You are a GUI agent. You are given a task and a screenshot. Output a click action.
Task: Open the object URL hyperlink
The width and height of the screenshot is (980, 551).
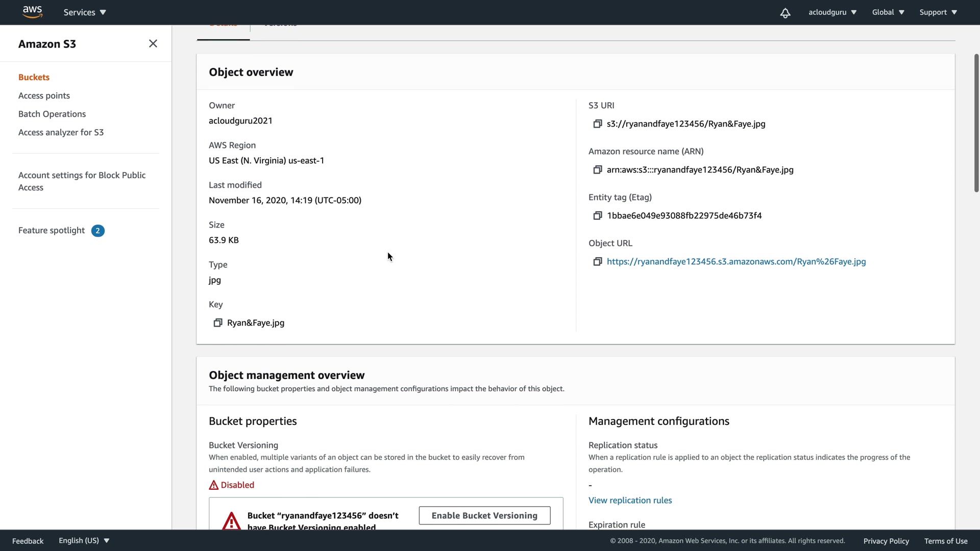click(x=736, y=262)
